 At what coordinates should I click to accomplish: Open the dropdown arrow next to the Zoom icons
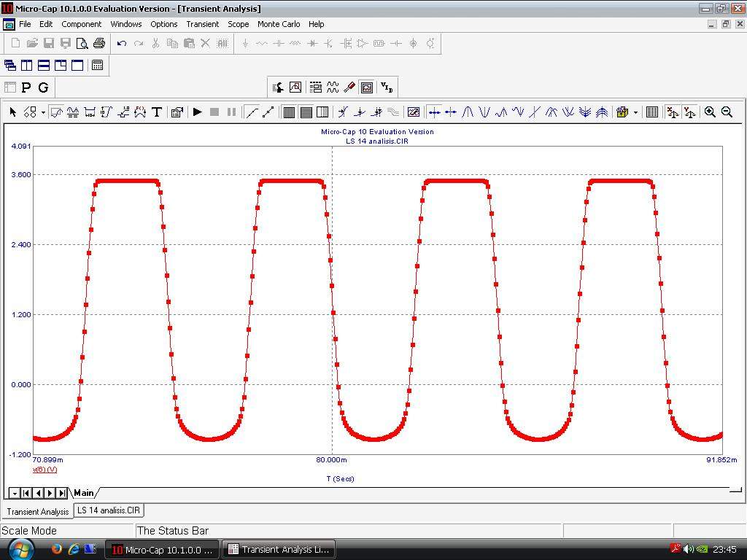point(635,113)
